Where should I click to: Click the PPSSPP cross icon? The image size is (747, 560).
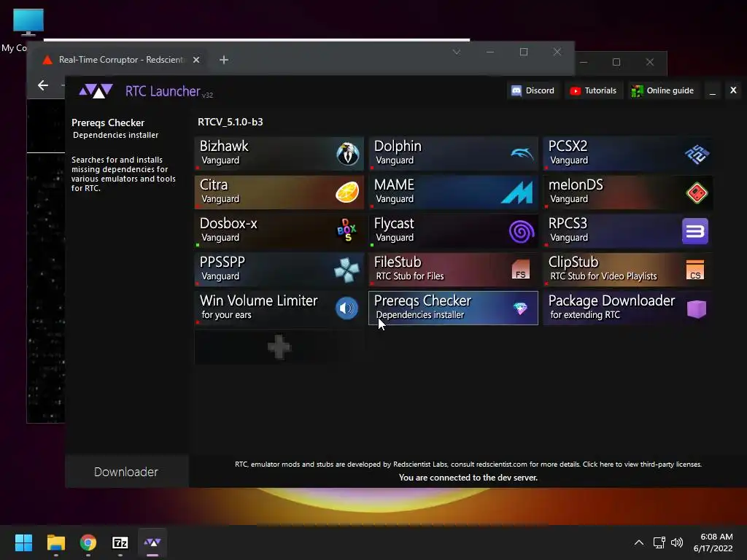tap(347, 270)
